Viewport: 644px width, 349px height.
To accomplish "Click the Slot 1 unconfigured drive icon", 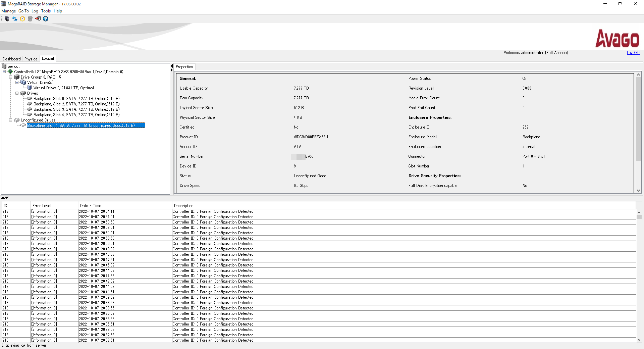I will click(x=23, y=125).
